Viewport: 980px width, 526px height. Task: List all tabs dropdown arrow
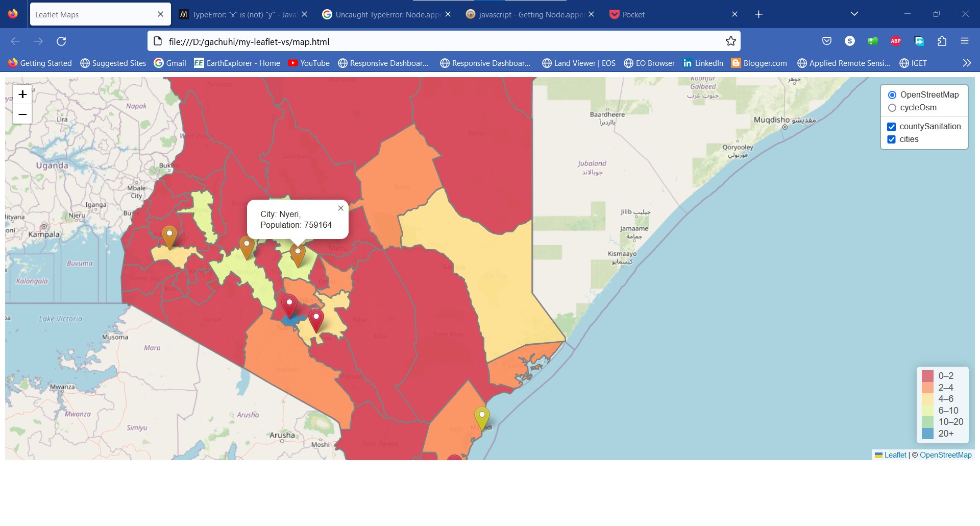coord(854,14)
